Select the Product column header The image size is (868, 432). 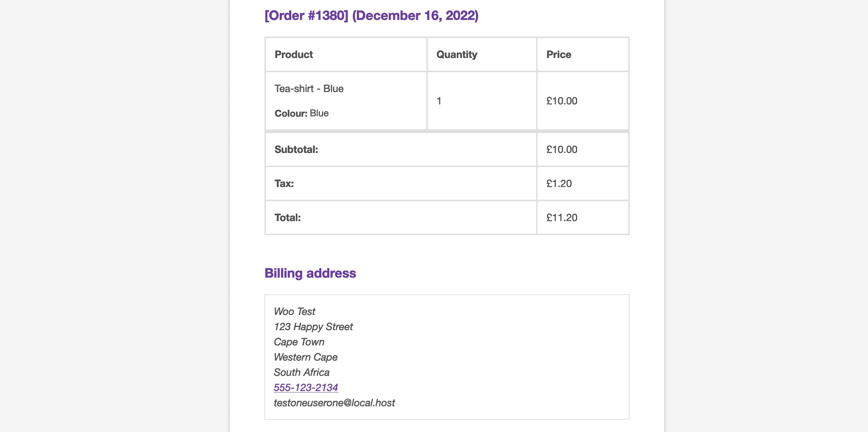pos(293,54)
